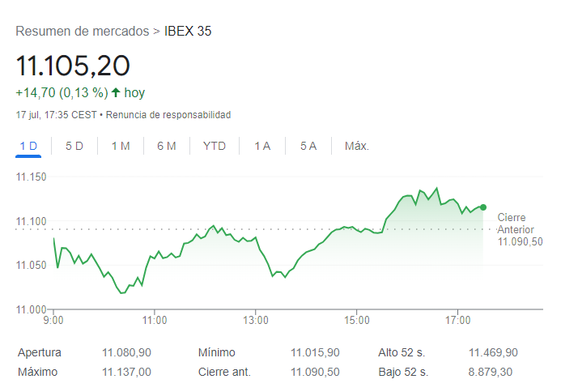Click the 11.105,20 index price
This screenshot has height=392, width=561.
[73, 65]
